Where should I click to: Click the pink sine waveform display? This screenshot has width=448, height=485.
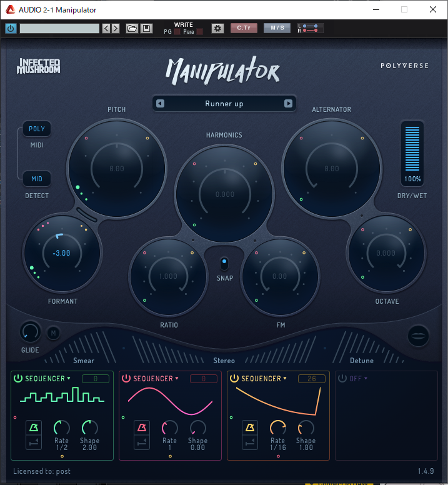pos(170,401)
